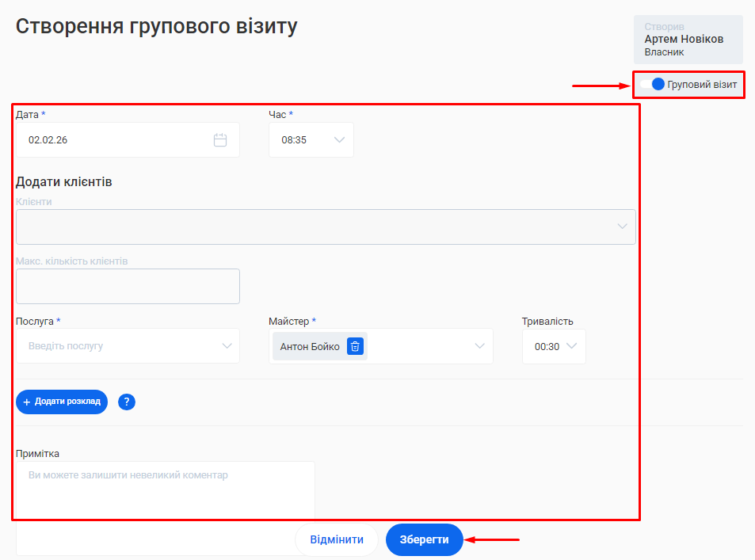Viewport: 755px width, 560px height.
Task: Focus the Макс. кількість клієнтів field
Action: point(128,286)
